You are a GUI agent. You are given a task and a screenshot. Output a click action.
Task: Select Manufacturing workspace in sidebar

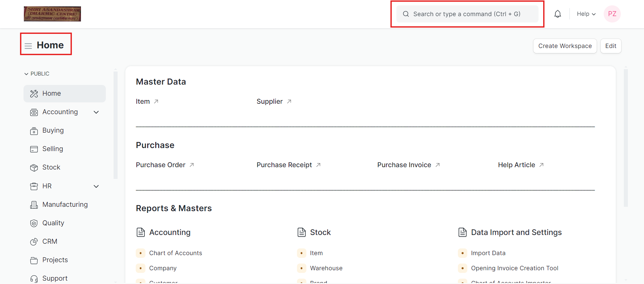[x=65, y=204]
